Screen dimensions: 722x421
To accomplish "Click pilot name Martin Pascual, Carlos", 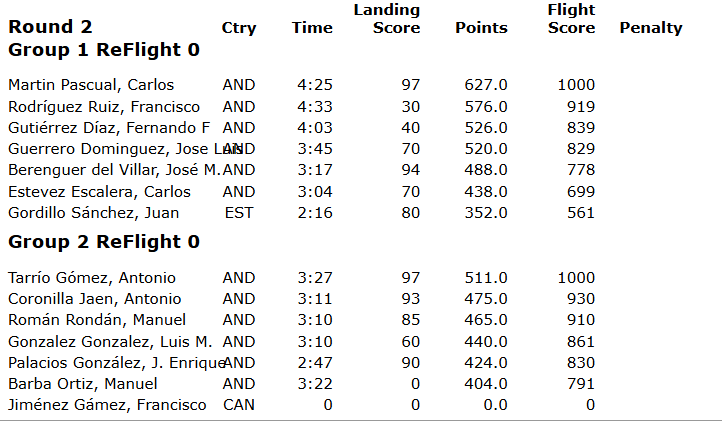I will tap(91, 85).
